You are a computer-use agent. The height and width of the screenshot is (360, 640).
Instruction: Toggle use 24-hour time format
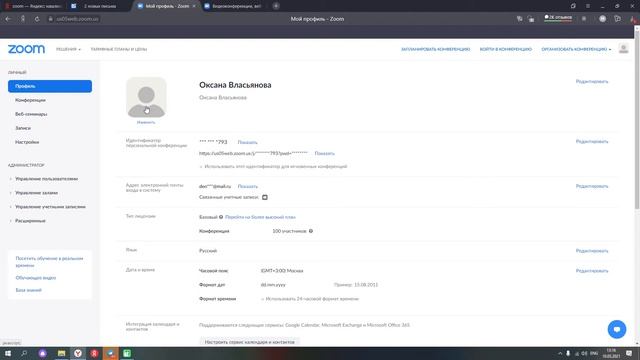click(x=262, y=299)
